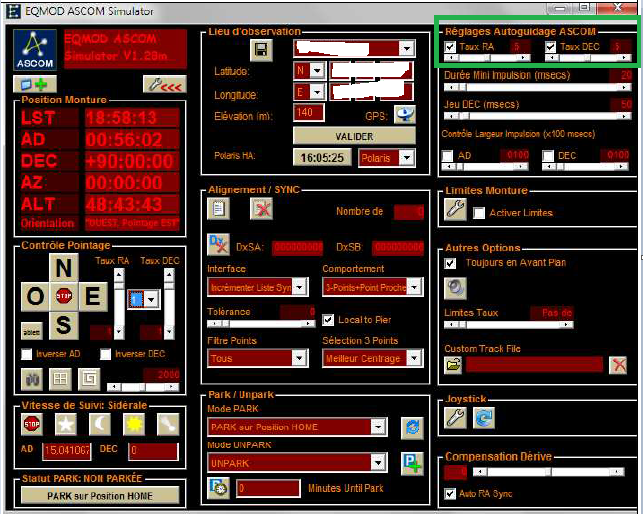The width and height of the screenshot is (643, 514).
Task: Clear custom track file with red X
Action: (618, 365)
